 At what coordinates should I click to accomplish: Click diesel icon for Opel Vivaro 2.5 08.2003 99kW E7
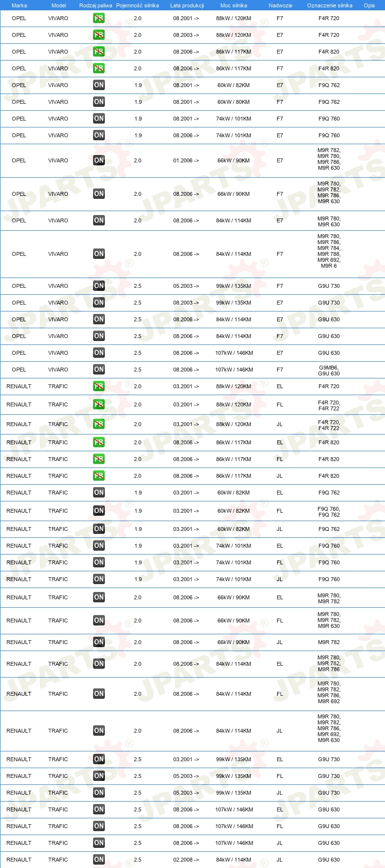point(99,303)
